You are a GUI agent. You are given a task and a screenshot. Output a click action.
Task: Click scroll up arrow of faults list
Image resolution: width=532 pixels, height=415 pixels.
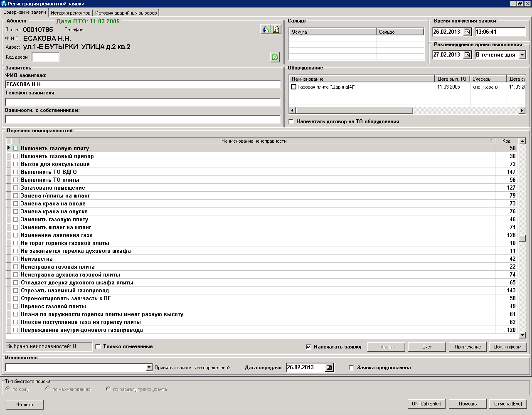pyautogui.click(x=522, y=141)
